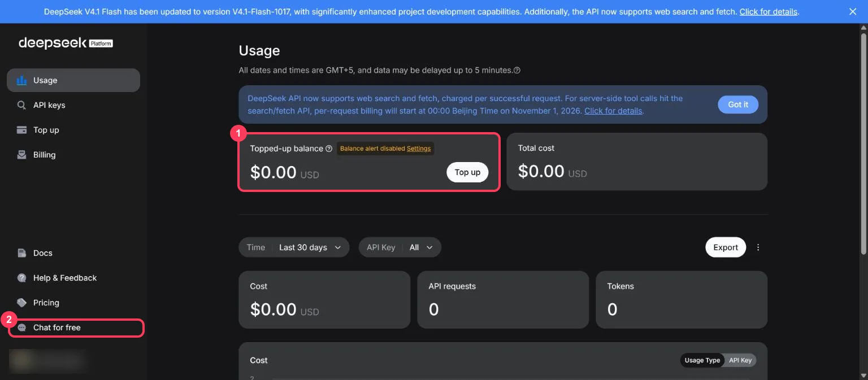Click the 'Usage' page heading
This screenshot has height=380, width=868.
[x=259, y=51]
